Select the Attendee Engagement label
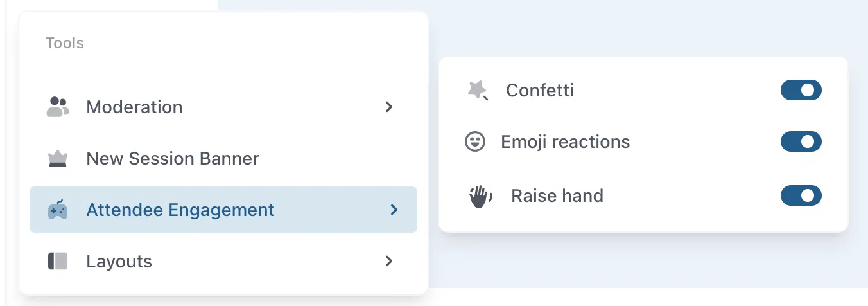The image size is (868, 306). (x=180, y=210)
